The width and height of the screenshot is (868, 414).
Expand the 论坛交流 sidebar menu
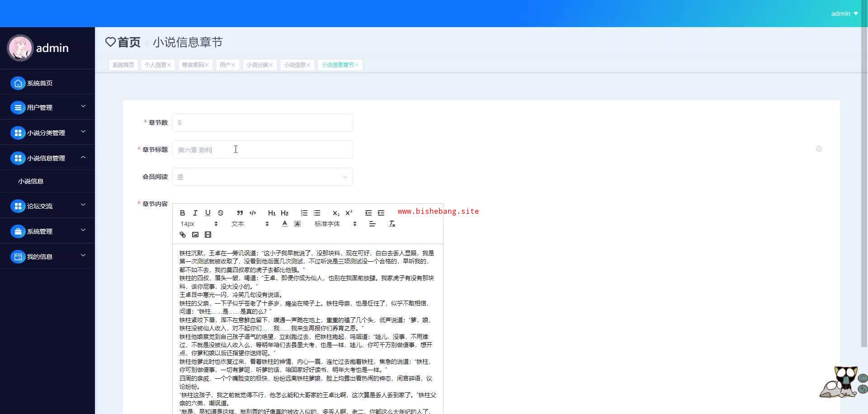[x=47, y=206]
